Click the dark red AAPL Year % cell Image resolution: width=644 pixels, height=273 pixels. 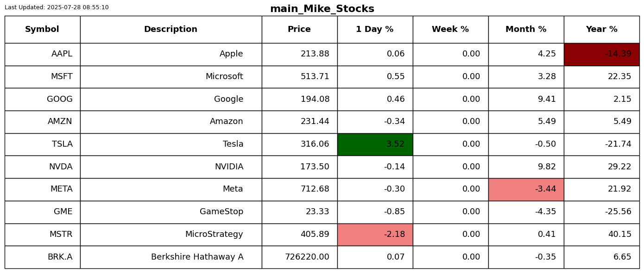(x=601, y=54)
